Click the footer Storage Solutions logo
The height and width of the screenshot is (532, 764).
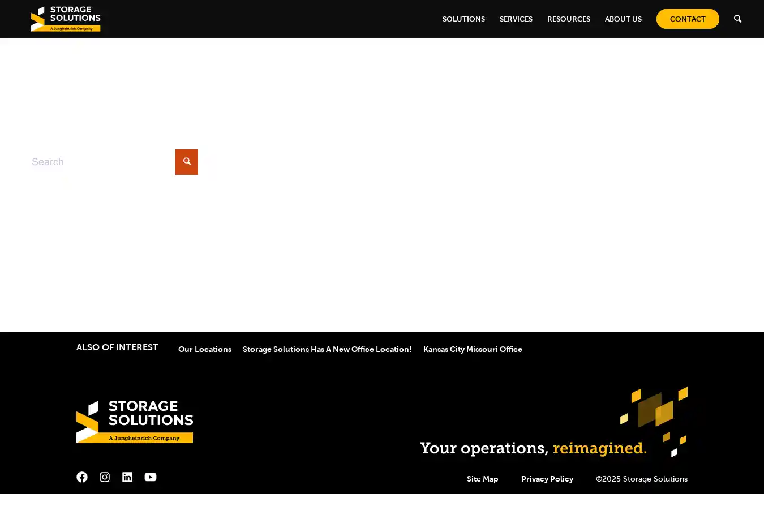pyautogui.click(x=135, y=422)
